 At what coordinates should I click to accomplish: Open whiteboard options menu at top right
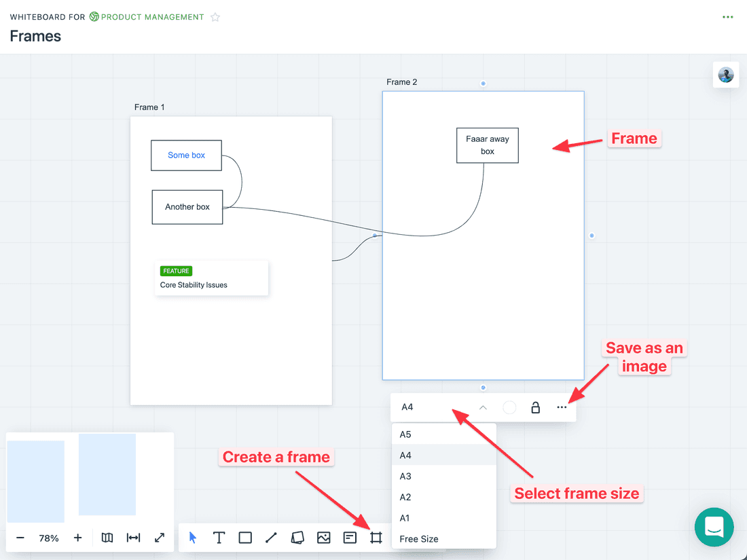click(728, 17)
